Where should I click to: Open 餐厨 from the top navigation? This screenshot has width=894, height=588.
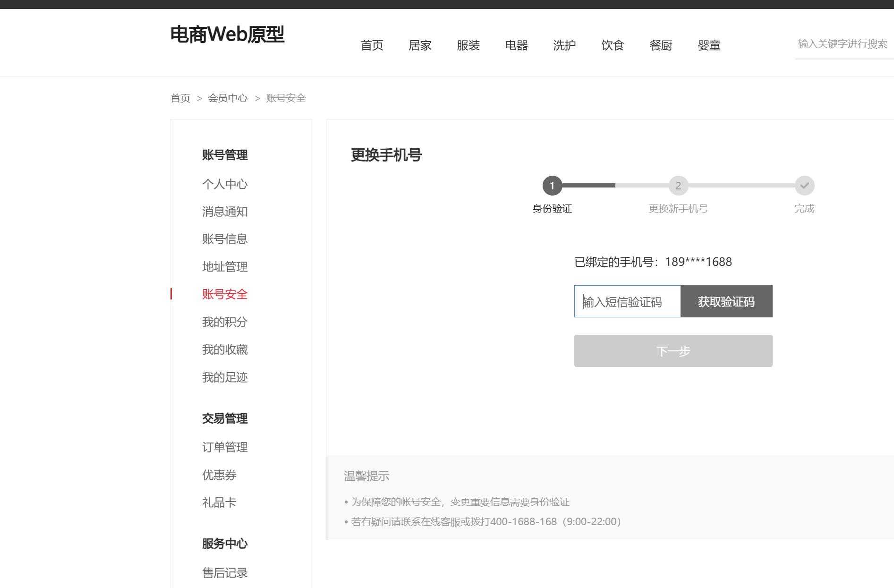661,45
